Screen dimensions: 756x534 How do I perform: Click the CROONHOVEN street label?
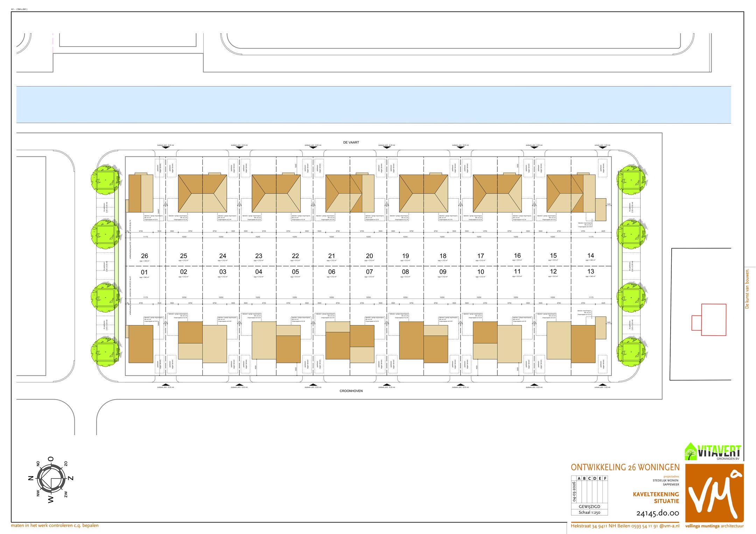click(351, 391)
